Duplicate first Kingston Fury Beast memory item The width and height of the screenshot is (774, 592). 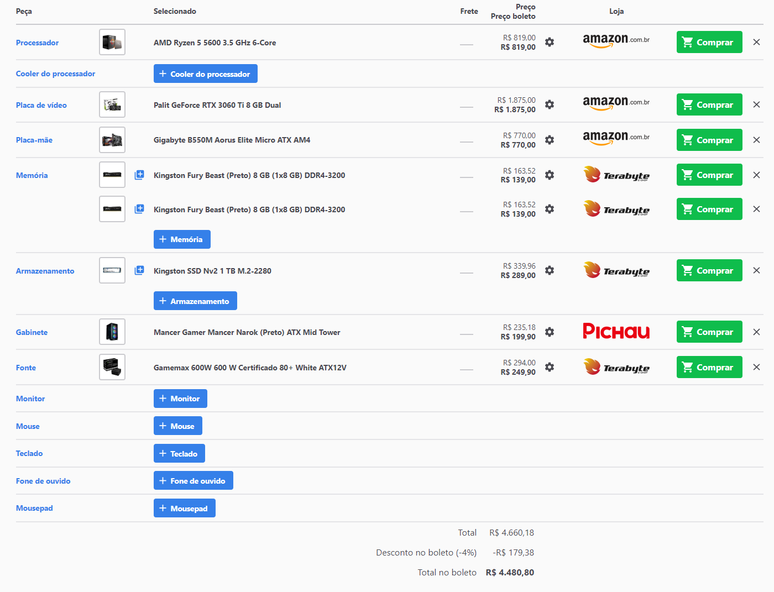(x=139, y=175)
